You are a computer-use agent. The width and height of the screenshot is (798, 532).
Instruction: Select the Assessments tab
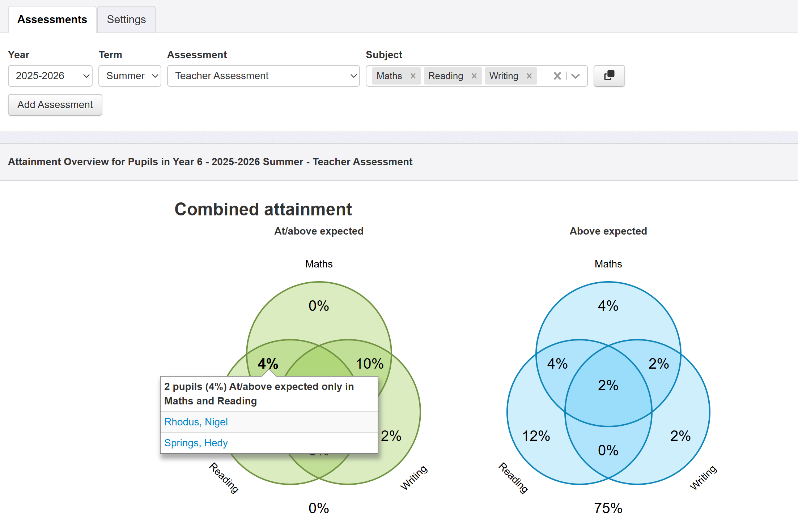[52, 20]
